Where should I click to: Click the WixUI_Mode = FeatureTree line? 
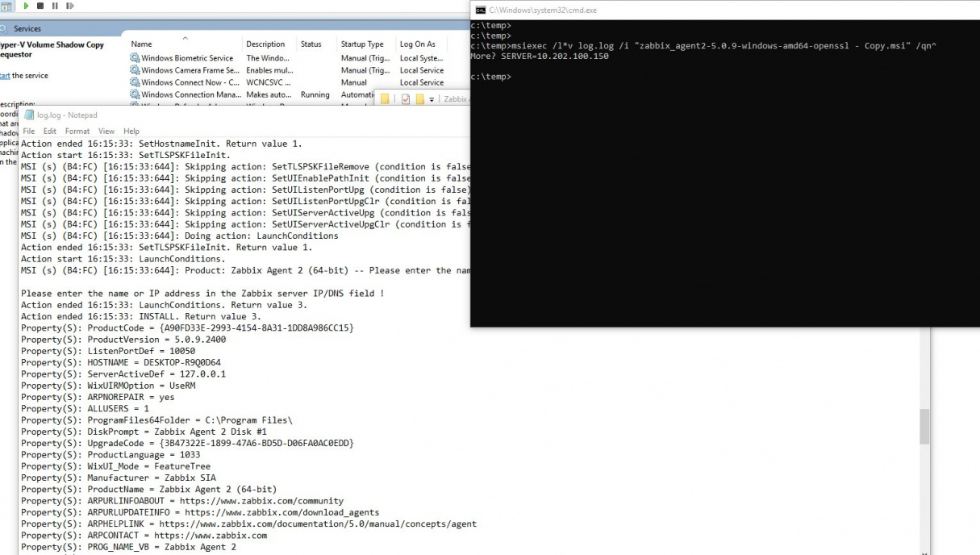(115, 466)
